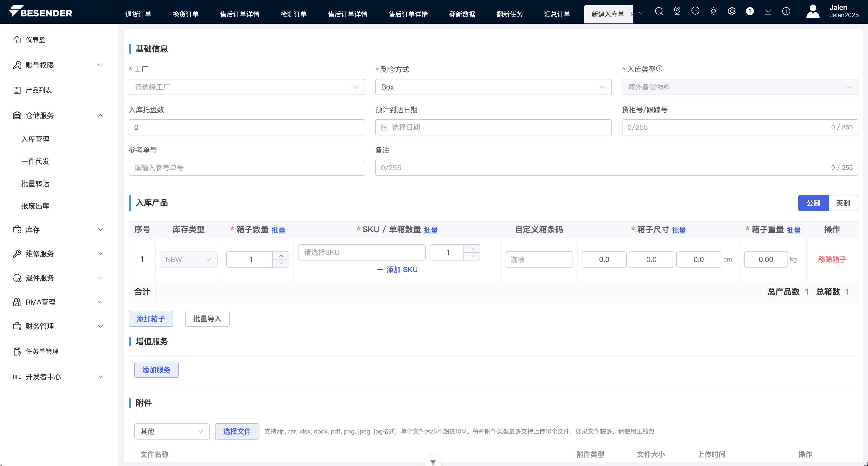Expand 维修服务 sidebar menu
868x466 pixels.
click(x=59, y=254)
